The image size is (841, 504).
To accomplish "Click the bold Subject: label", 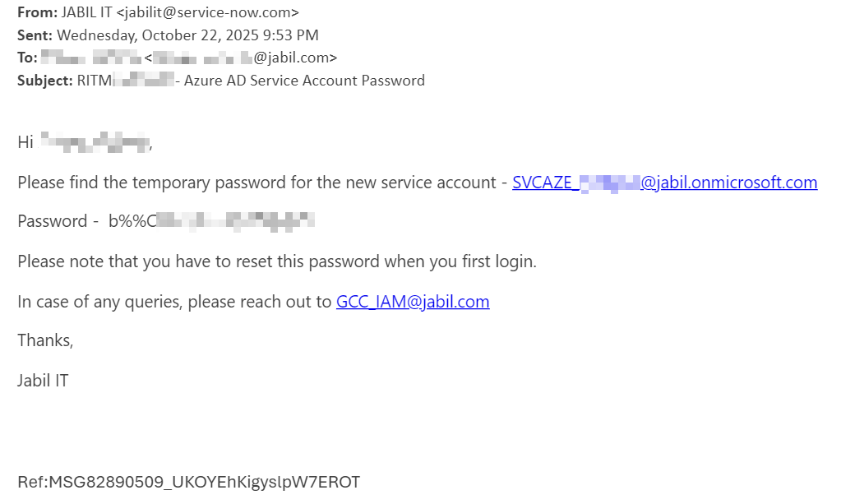I will click(x=44, y=81).
